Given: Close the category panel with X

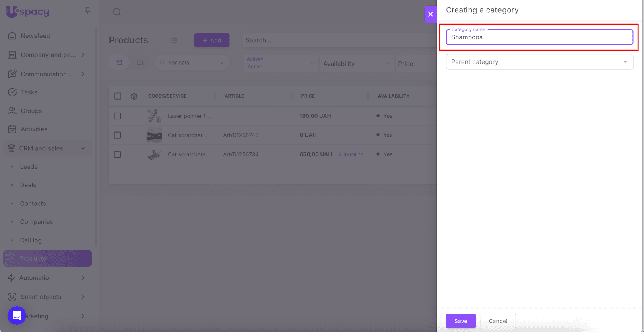Looking at the screenshot, I should point(430,14).
